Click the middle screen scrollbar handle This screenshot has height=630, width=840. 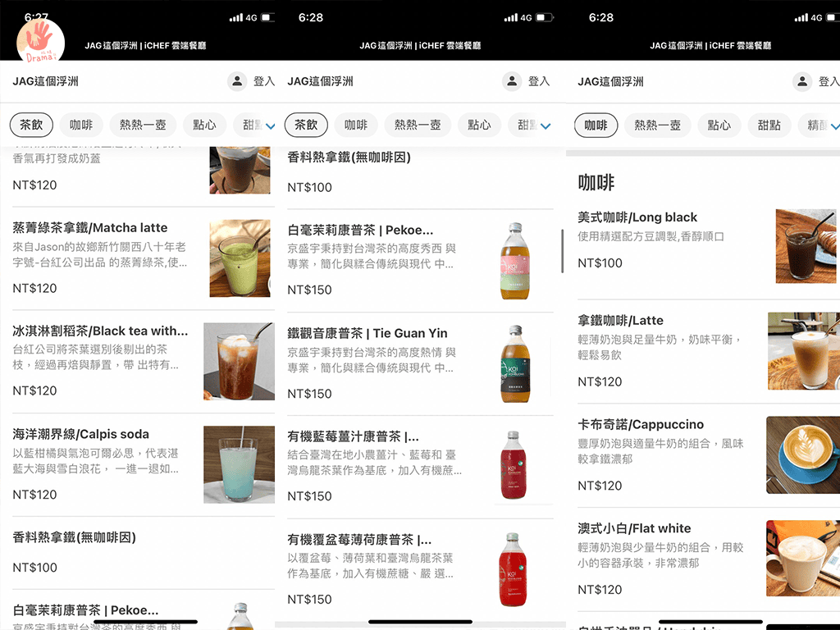pyautogui.click(x=562, y=251)
